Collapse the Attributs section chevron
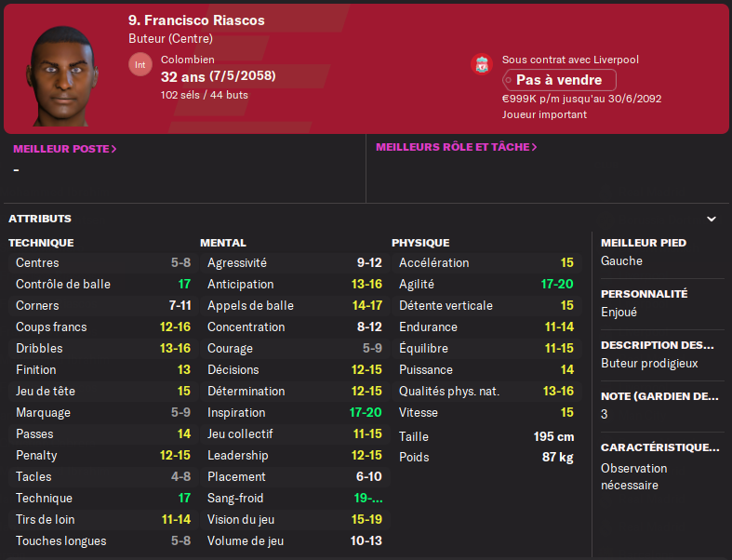 click(x=712, y=220)
